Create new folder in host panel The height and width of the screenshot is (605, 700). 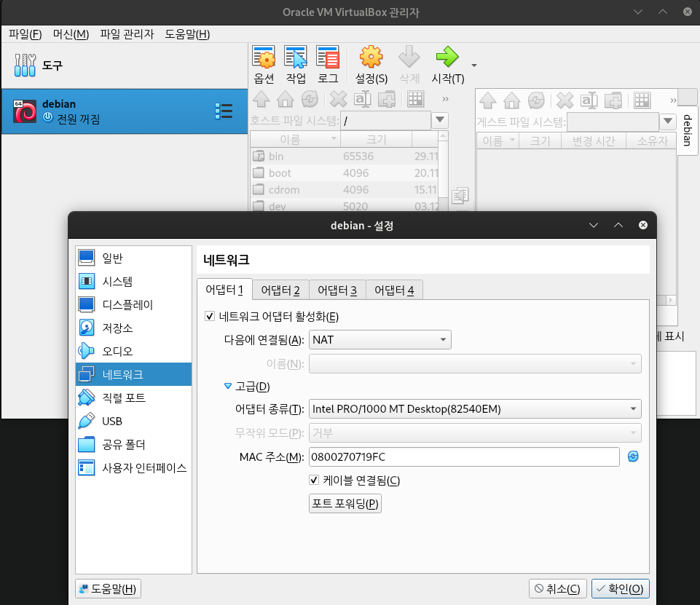tap(387, 99)
